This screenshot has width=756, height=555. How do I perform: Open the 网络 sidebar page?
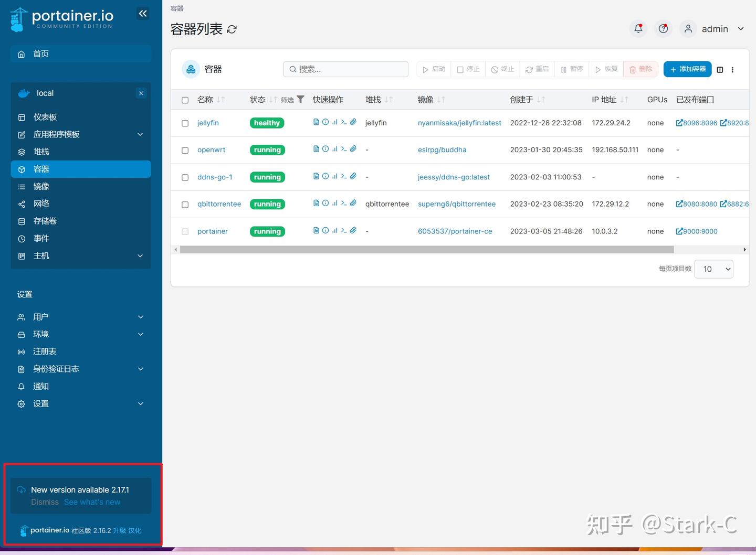41,204
